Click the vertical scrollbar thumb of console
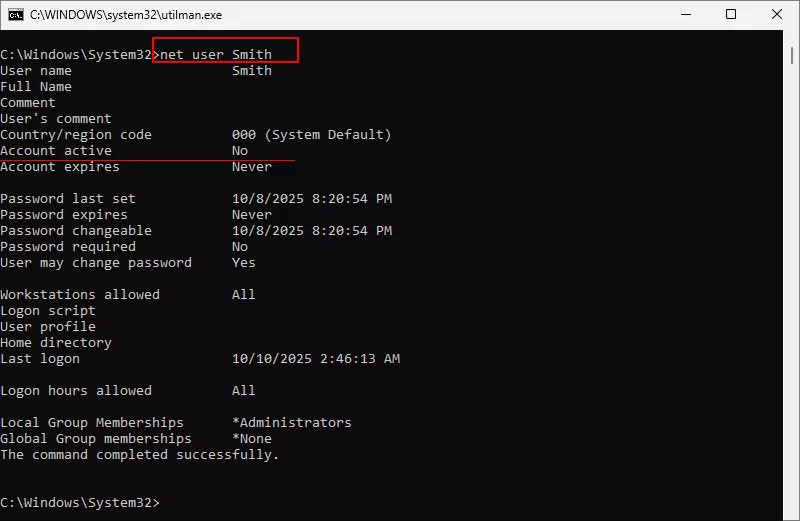 (x=791, y=55)
